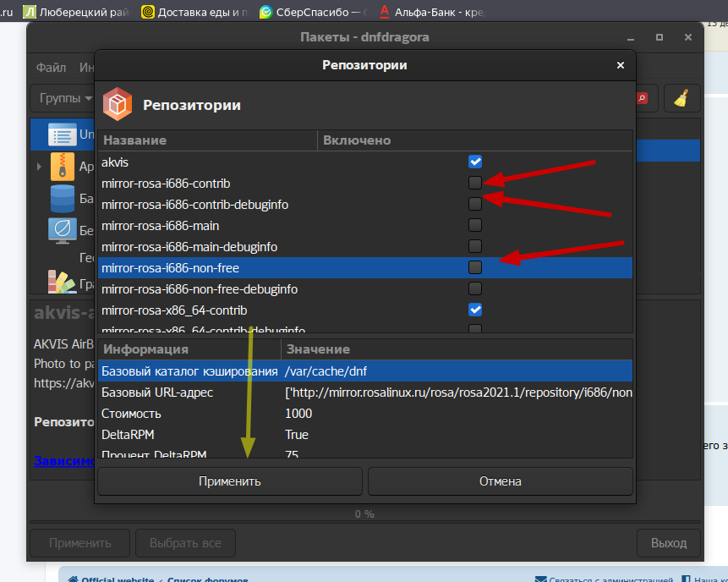Click the Стоимость info row
Screen dimensions: 728x582
click(365, 414)
